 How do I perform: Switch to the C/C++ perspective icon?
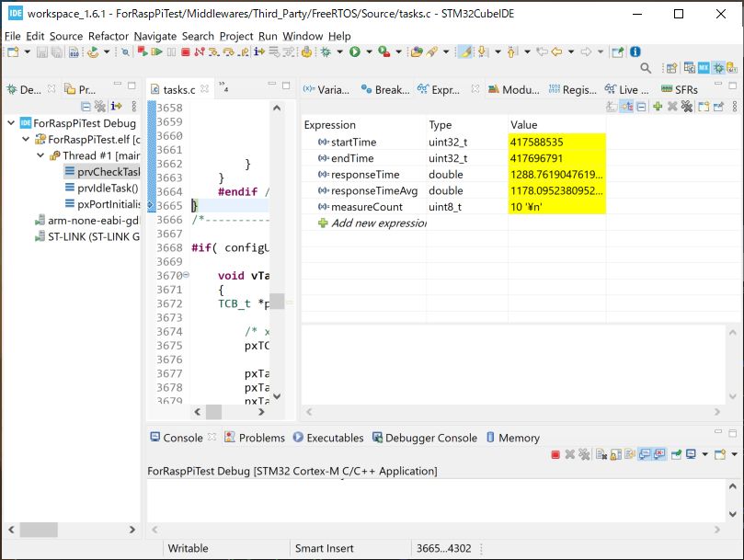689,68
